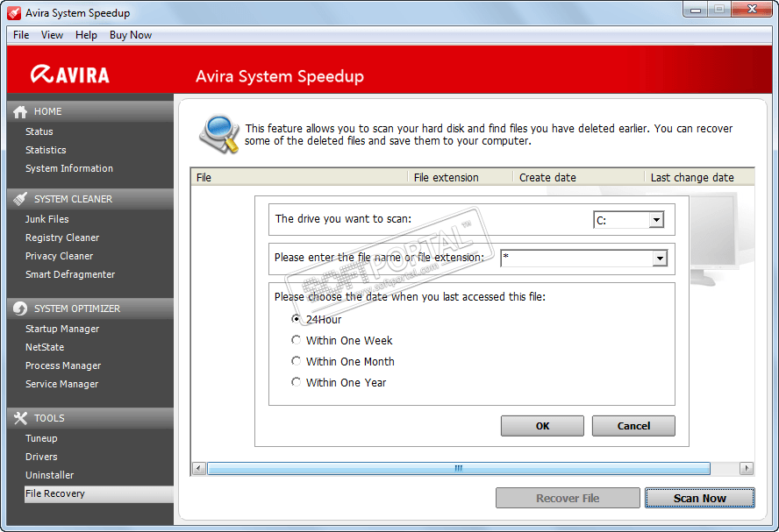The width and height of the screenshot is (779, 532).
Task: Open Startup Manager in sidebar
Action: [62, 329]
